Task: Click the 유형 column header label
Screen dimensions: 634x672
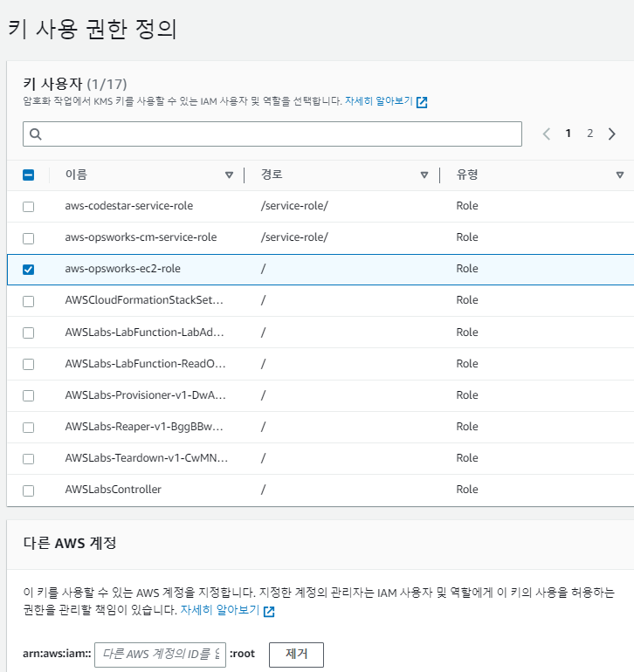Action: (467, 175)
